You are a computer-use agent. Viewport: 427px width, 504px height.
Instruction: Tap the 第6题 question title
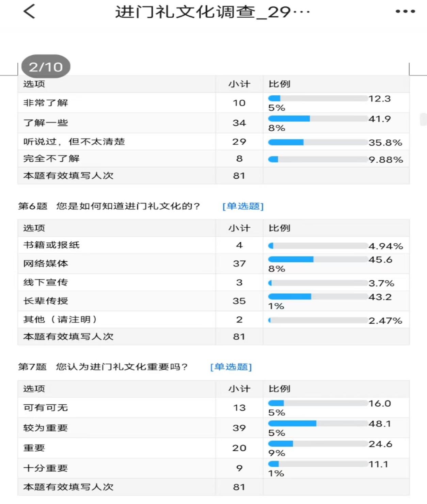pyautogui.click(x=109, y=206)
